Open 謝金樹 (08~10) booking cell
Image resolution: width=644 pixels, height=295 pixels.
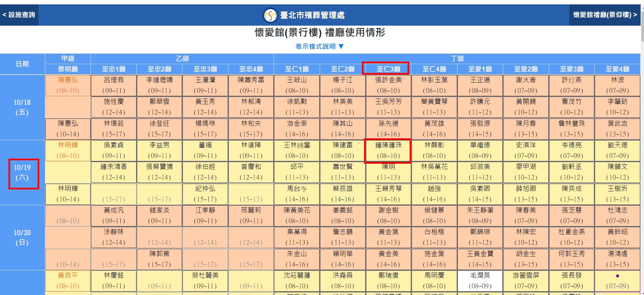point(389,216)
